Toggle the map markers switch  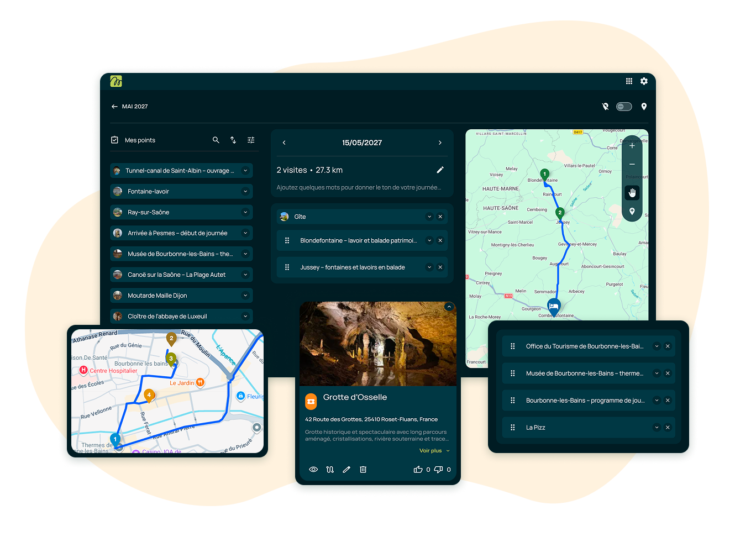tap(624, 107)
